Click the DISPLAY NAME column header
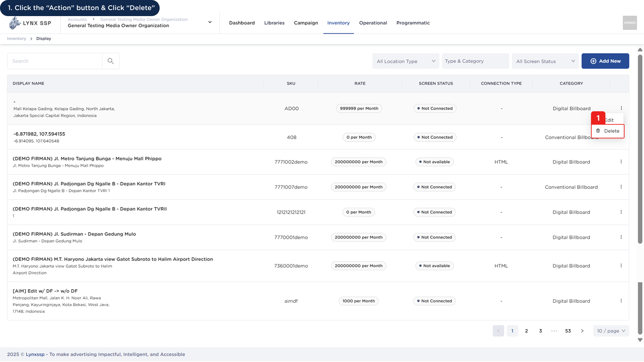This screenshot has width=644, height=362. click(29, 83)
